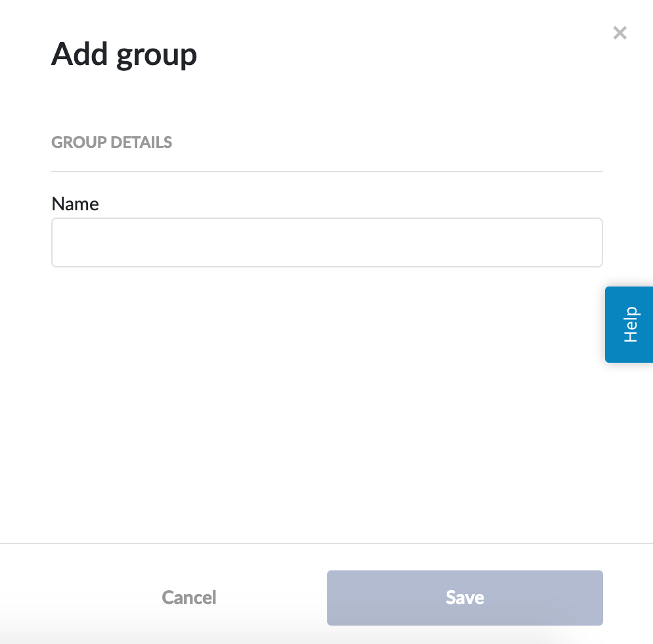Focus the group name input box
Image resolution: width=653 pixels, height=644 pixels.
point(326,242)
